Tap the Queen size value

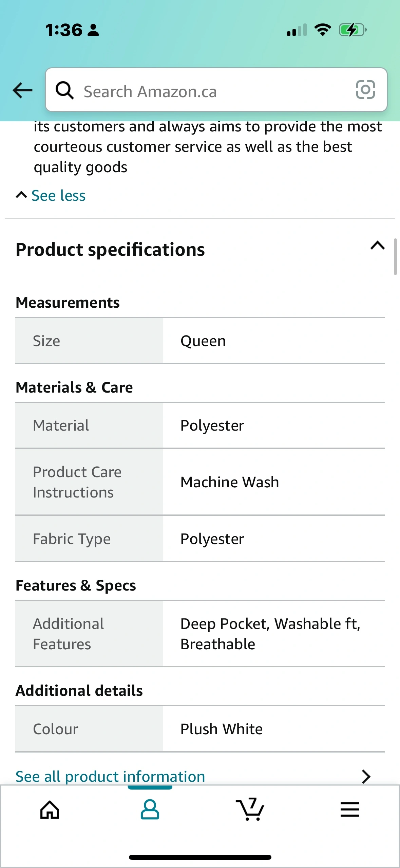coord(203,341)
